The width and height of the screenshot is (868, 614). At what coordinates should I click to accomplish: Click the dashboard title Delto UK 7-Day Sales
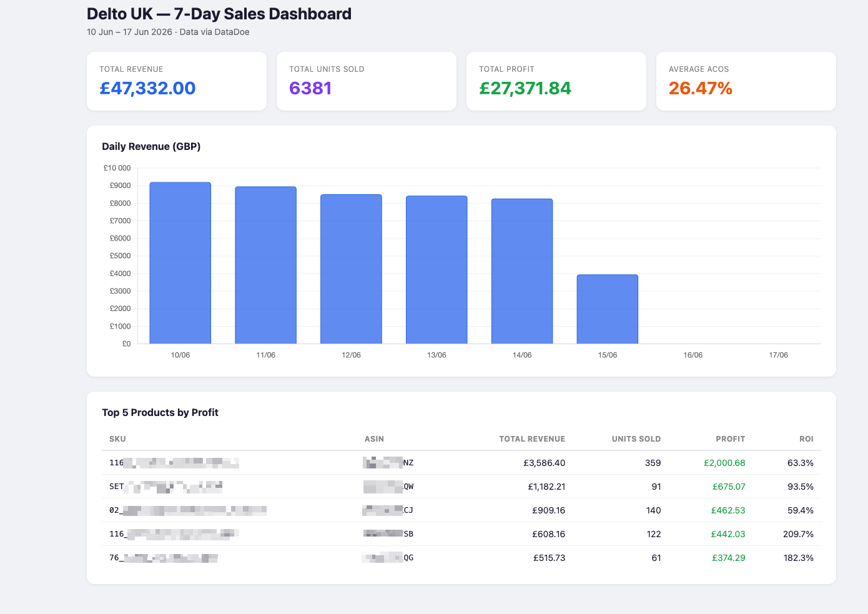tap(219, 14)
